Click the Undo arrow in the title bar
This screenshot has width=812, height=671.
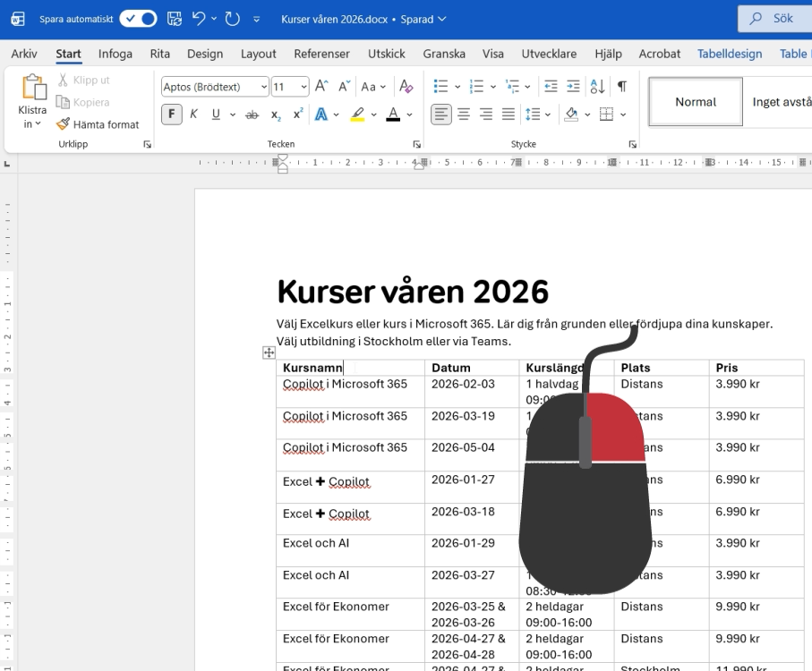pos(199,17)
